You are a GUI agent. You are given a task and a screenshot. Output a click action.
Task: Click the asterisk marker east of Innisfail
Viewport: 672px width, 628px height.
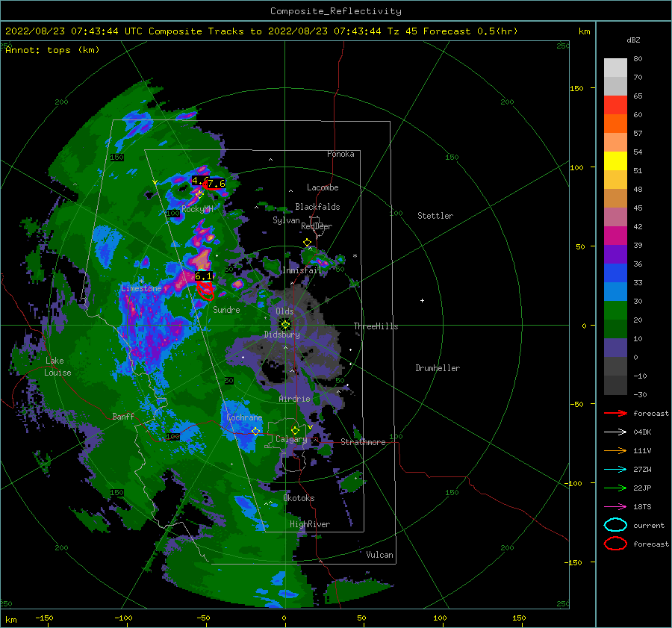[355, 256]
